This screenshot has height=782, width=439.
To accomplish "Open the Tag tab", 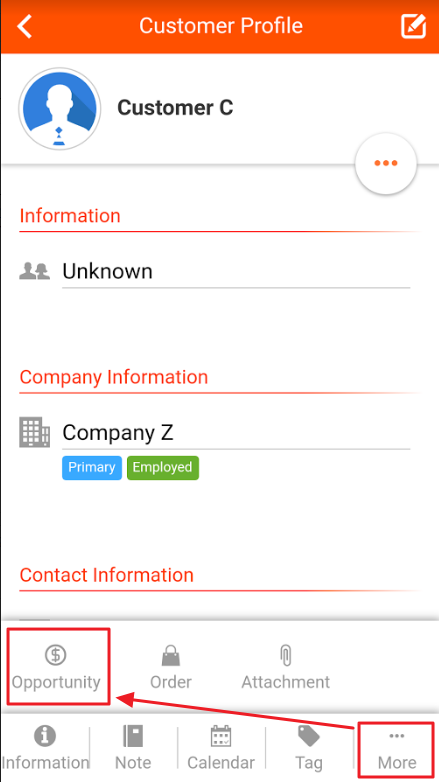I will coord(309,747).
